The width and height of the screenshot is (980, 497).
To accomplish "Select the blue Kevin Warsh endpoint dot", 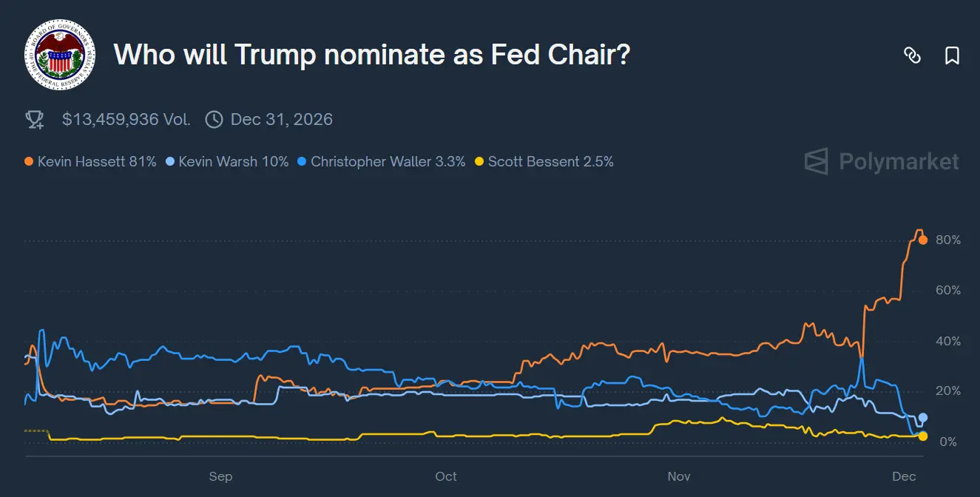I will 923,418.
